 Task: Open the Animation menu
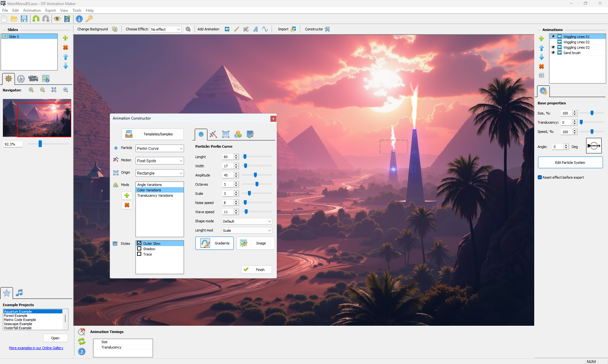click(x=32, y=10)
